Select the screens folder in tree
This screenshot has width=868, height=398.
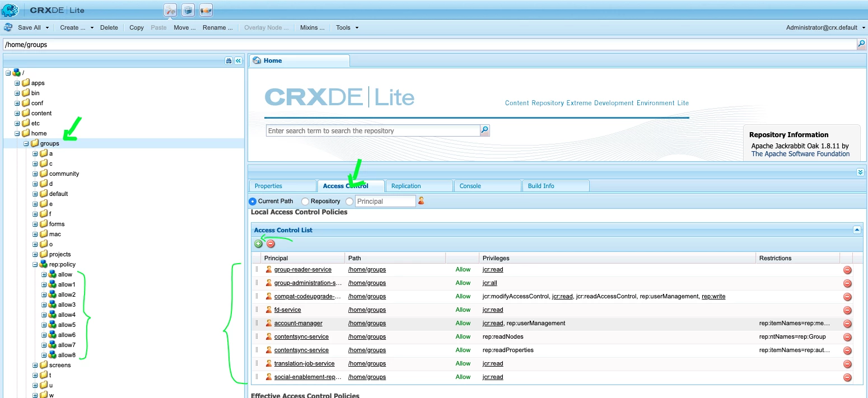(60, 365)
